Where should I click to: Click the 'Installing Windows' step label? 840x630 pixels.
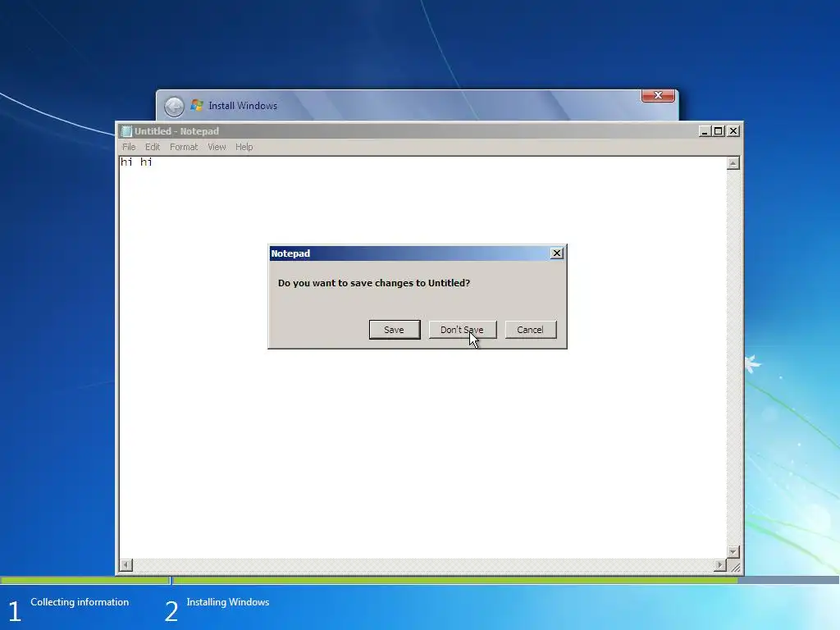point(228,602)
